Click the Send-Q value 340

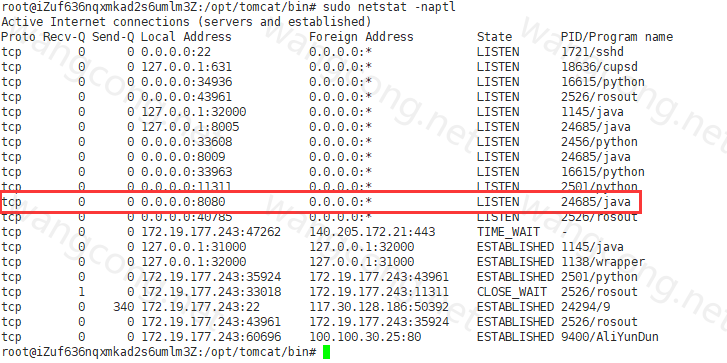coord(123,307)
